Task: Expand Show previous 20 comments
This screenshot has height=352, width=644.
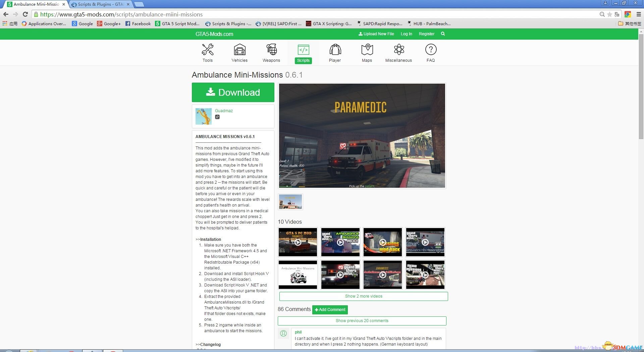Action: coord(362,321)
